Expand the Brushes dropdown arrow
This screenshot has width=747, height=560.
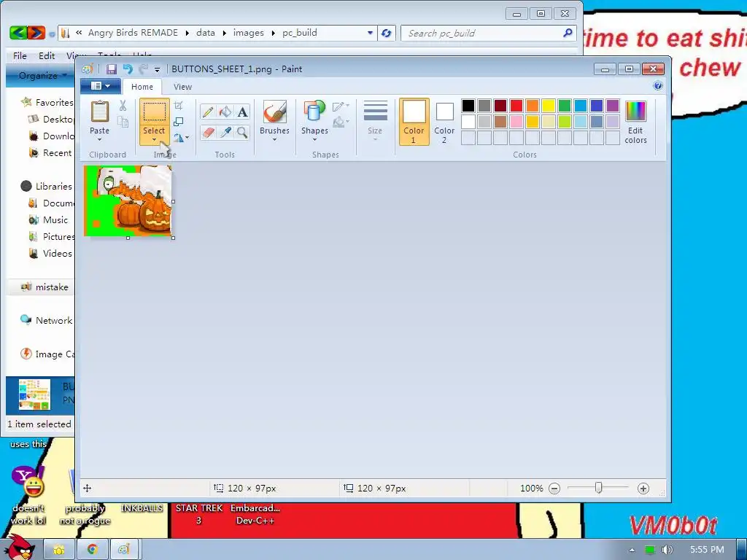pos(274,139)
